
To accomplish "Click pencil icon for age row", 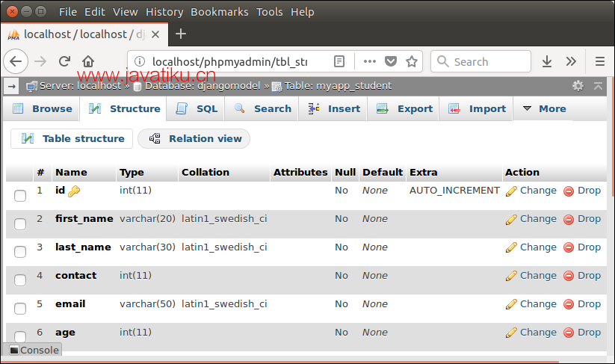I will click(x=511, y=333).
